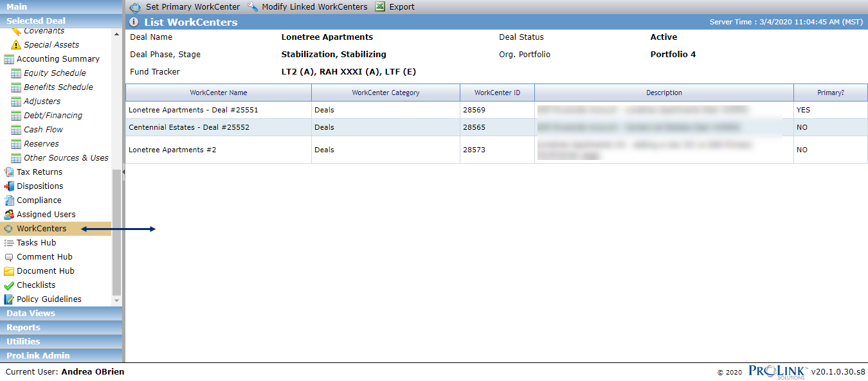The width and height of the screenshot is (868, 381).
Task: Expand the ProLink Admin section
Action: click(61, 356)
